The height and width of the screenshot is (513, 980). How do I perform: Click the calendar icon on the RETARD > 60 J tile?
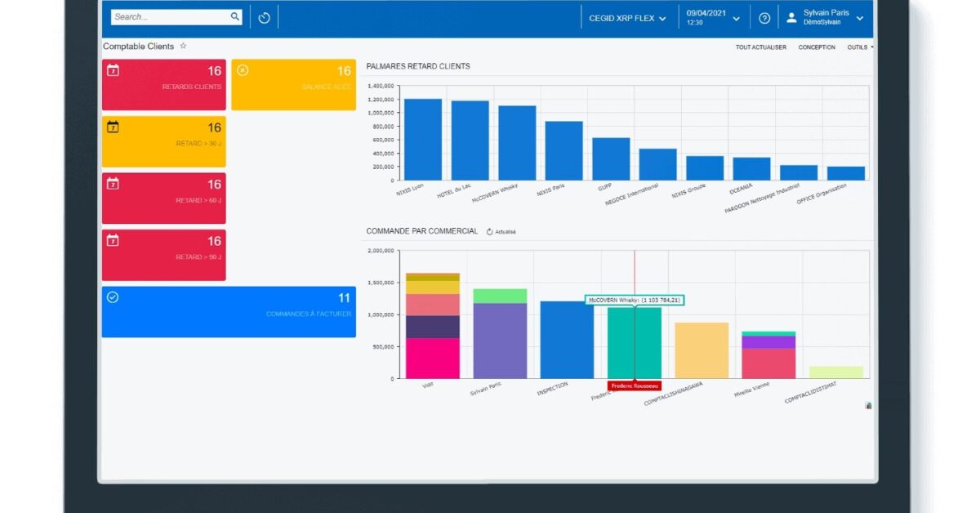coord(112,185)
